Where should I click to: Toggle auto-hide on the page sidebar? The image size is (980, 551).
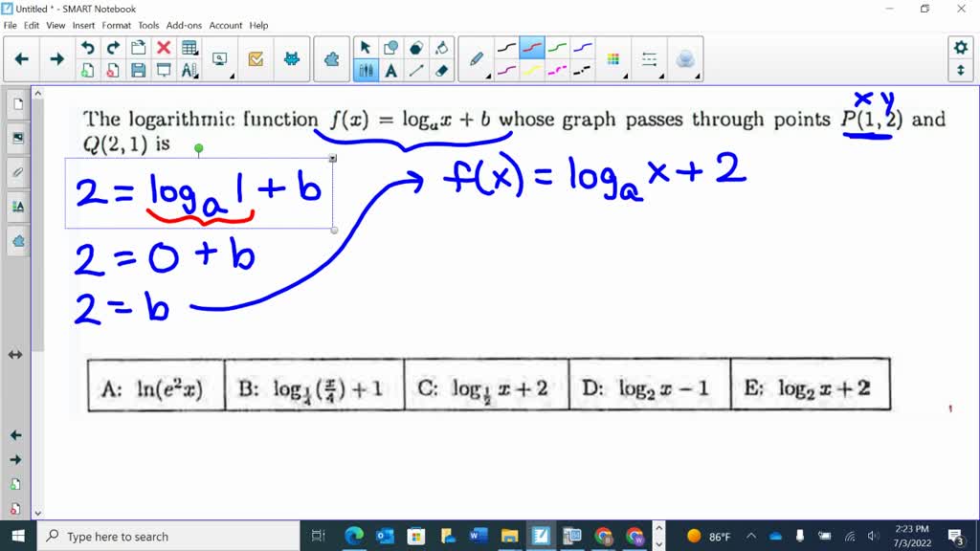pyautogui.click(x=13, y=354)
